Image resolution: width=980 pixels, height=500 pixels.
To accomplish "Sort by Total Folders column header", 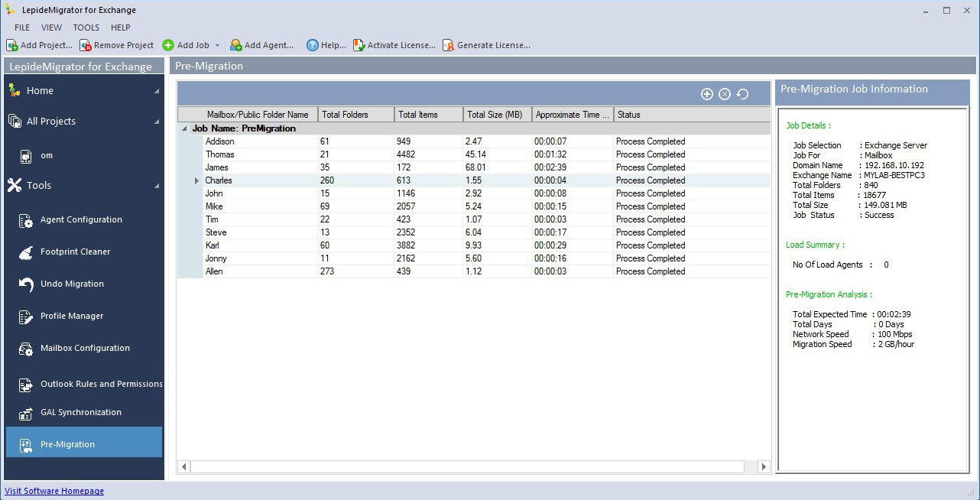I will (x=356, y=115).
